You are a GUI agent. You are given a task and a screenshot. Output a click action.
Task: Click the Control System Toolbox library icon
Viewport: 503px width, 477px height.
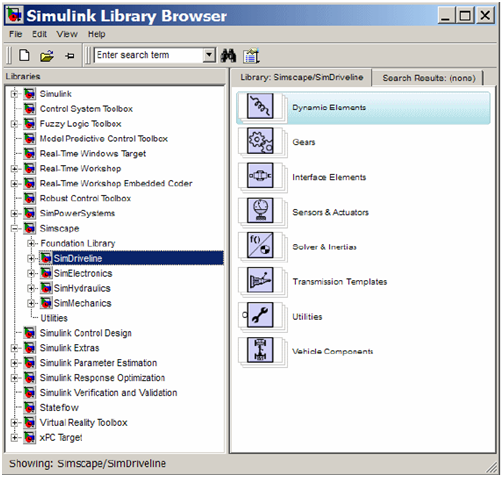tap(29, 109)
